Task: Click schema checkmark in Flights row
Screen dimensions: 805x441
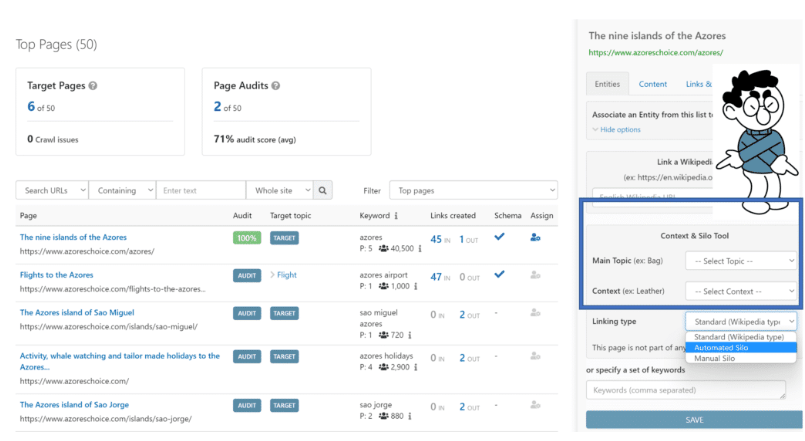Action: tap(500, 274)
